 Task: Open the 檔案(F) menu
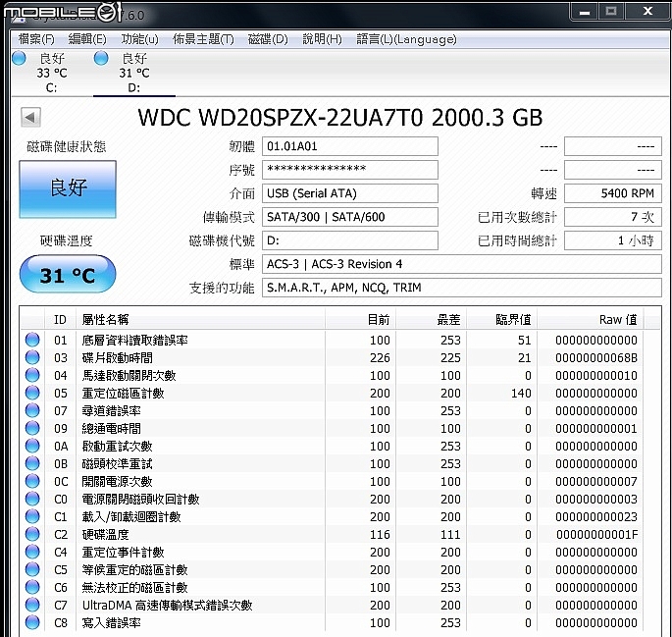coord(36,39)
